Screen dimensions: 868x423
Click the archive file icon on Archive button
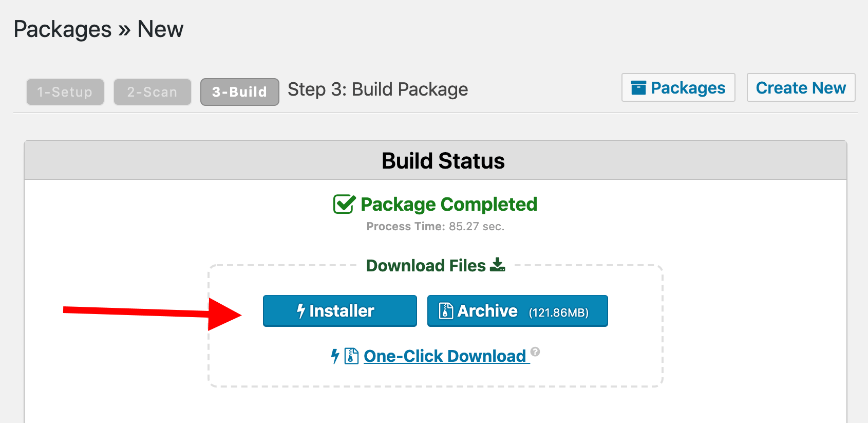tap(445, 310)
